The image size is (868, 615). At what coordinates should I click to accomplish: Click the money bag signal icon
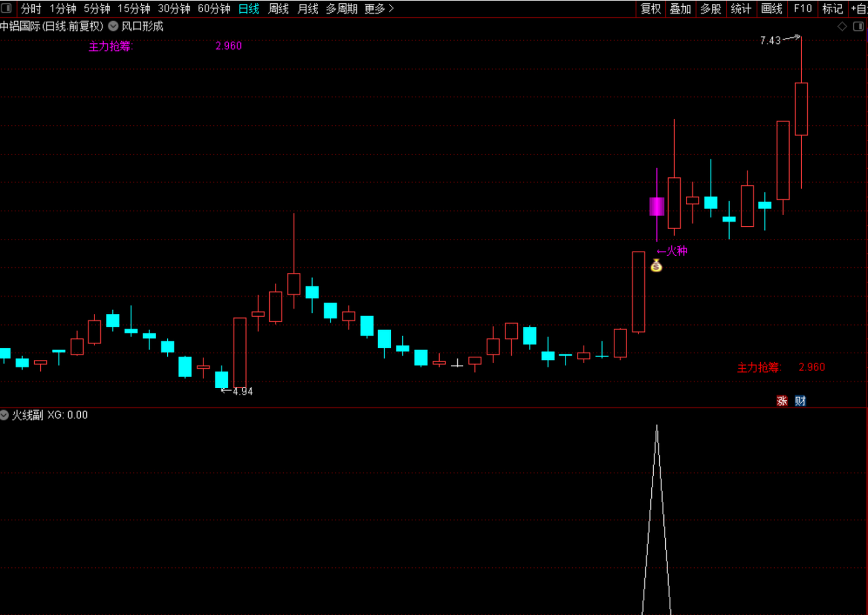656,265
